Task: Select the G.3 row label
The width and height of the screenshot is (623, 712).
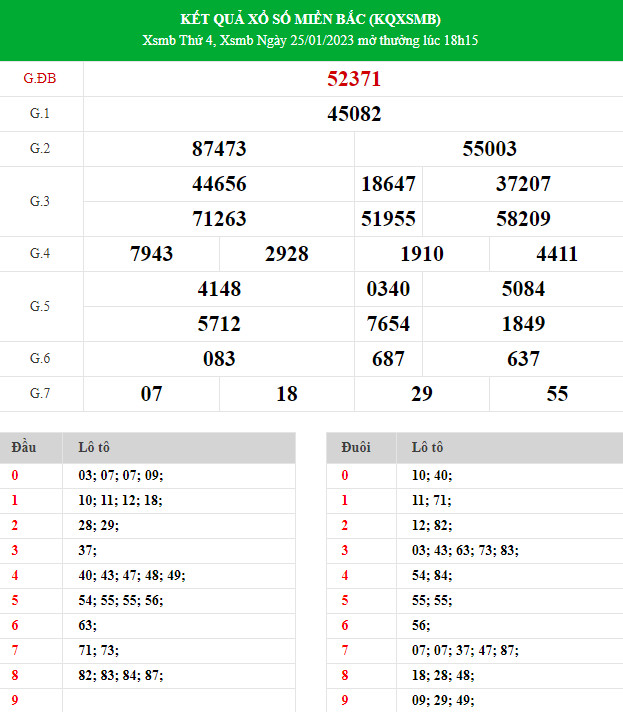Action: pyautogui.click(x=40, y=201)
